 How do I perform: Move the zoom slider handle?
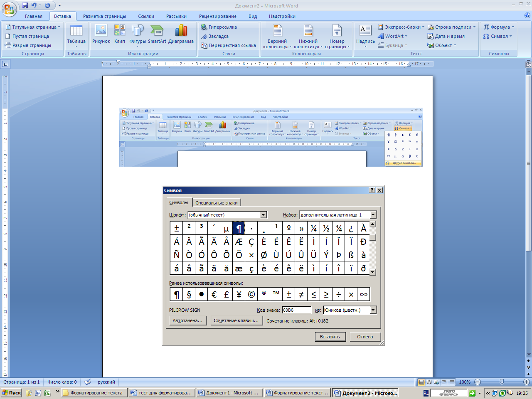[x=502, y=382]
